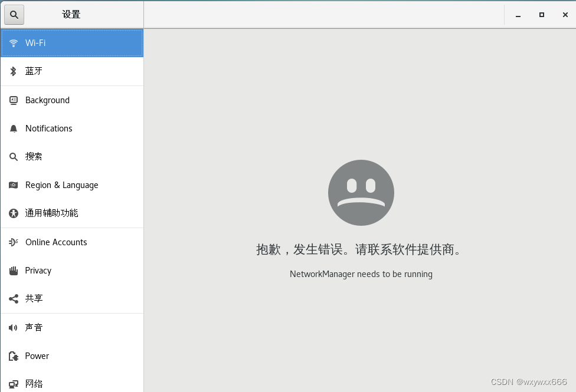Viewport: 576px width, 392px height.
Task: Select Background in the sidebar
Action: 72,100
